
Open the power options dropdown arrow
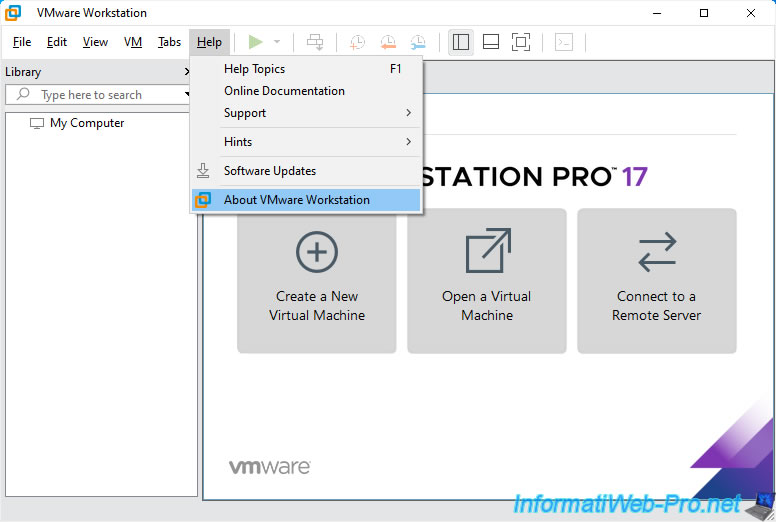click(277, 42)
